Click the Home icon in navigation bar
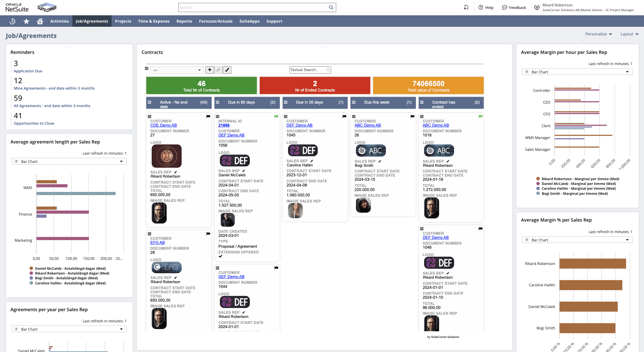The width and height of the screenshot is (644, 352). [40, 21]
